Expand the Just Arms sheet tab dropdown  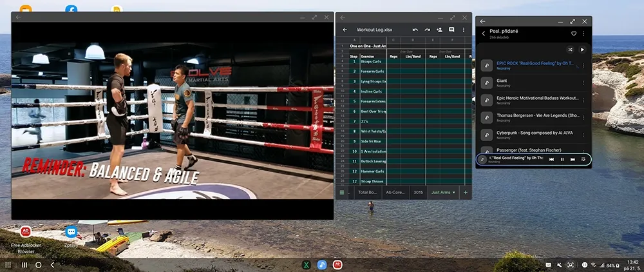pos(453,192)
